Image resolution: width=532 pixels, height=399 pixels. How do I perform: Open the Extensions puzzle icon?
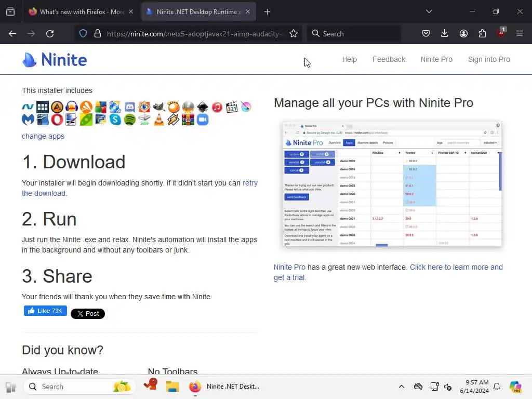pyautogui.click(x=482, y=33)
